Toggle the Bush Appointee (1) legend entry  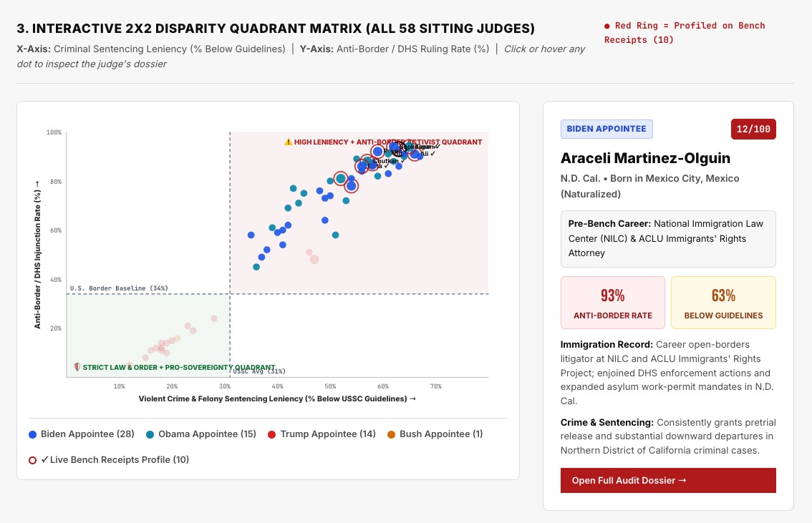(x=435, y=434)
